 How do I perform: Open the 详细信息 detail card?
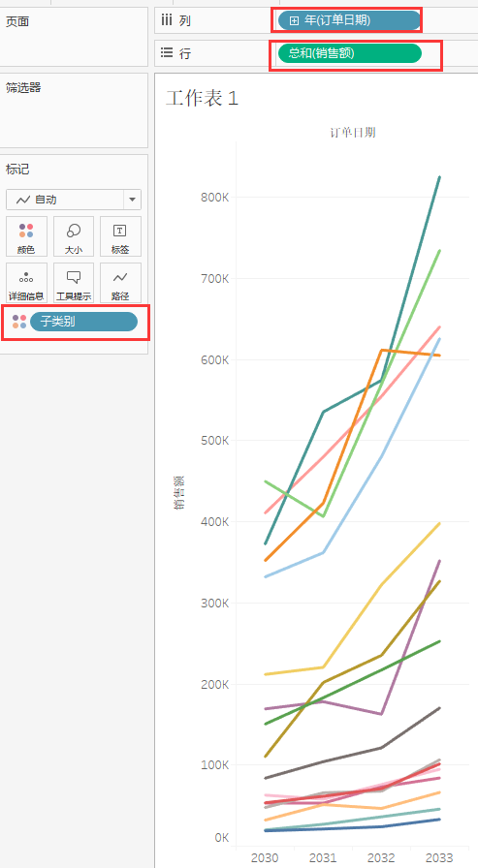26,283
